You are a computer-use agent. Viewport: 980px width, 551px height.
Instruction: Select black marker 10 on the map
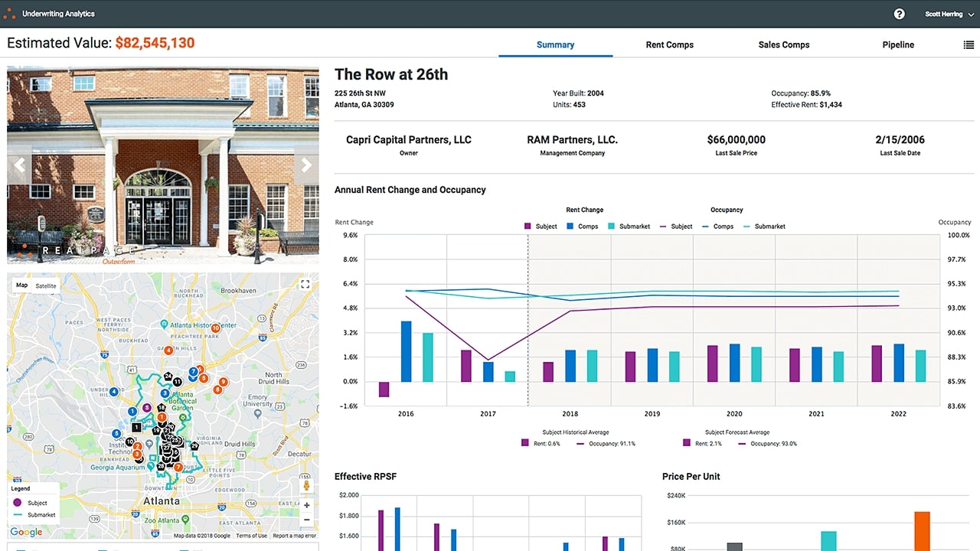(130, 442)
